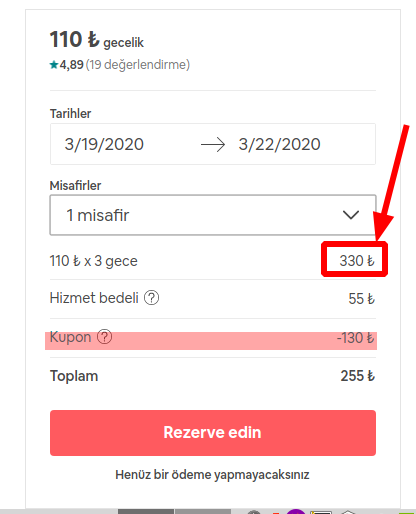Expand guests with the chevron arrow
The width and height of the screenshot is (416, 514).
(x=351, y=215)
